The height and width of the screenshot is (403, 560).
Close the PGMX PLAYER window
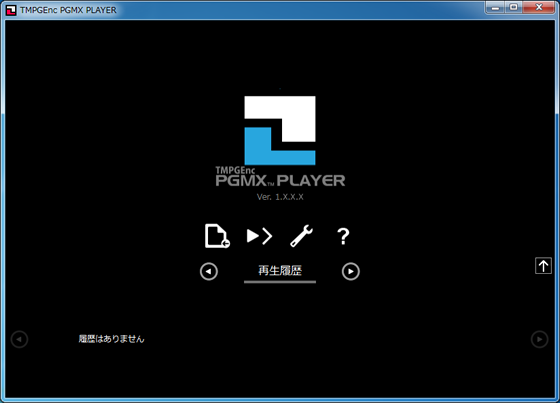coord(539,8)
